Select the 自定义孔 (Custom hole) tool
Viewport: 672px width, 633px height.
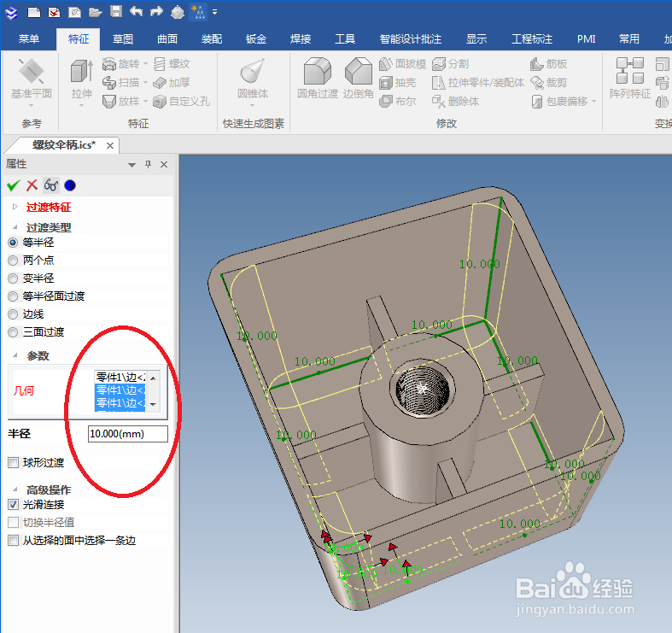pos(181,101)
